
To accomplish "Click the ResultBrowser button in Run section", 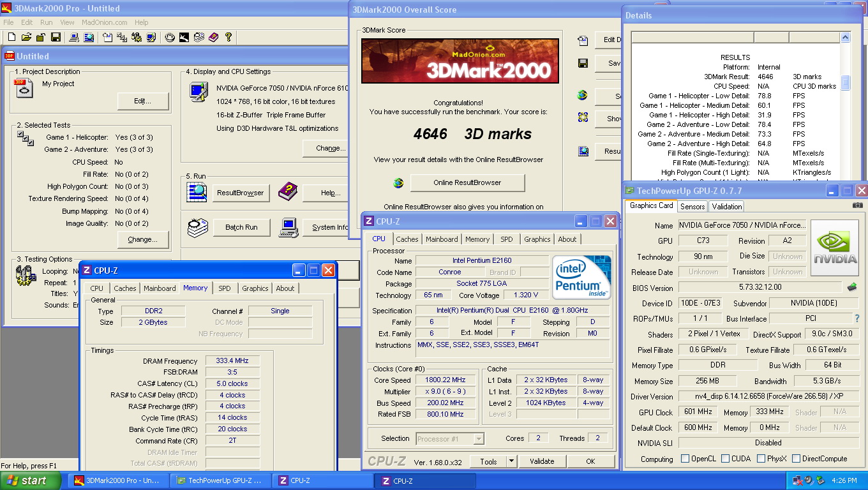I will point(241,192).
